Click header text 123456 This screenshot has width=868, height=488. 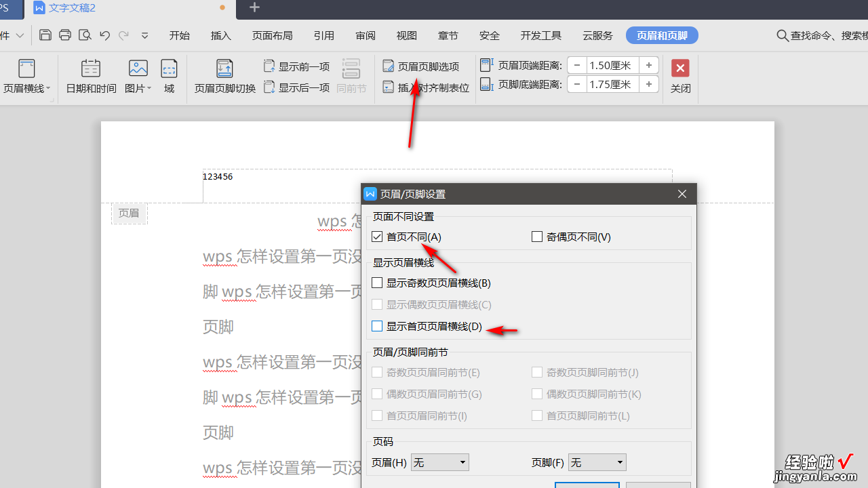coord(218,177)
